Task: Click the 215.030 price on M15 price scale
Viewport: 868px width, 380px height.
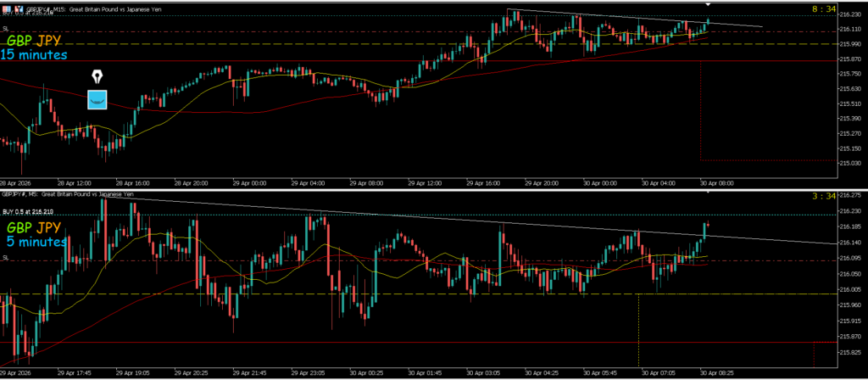Action: 849,163
